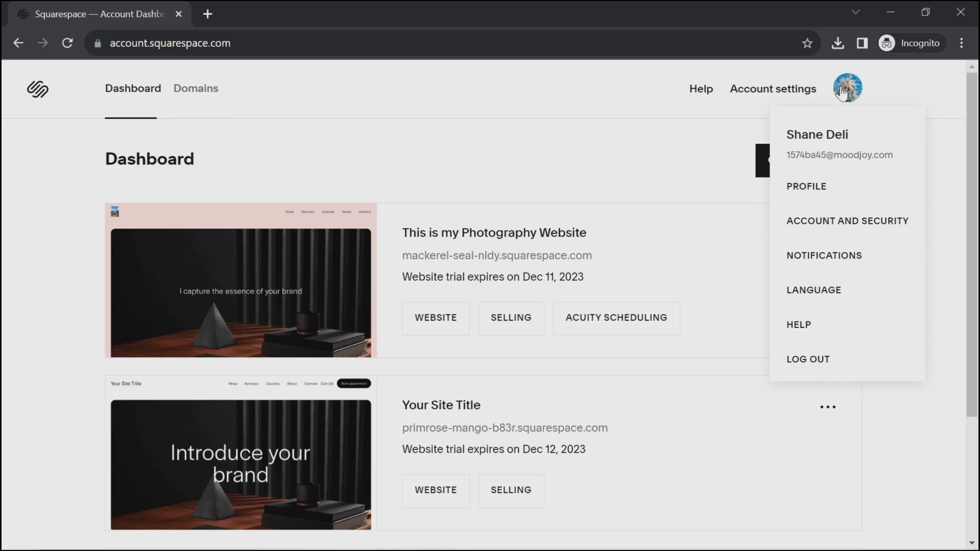Click Acuity Scheduling button

[616, 318]
